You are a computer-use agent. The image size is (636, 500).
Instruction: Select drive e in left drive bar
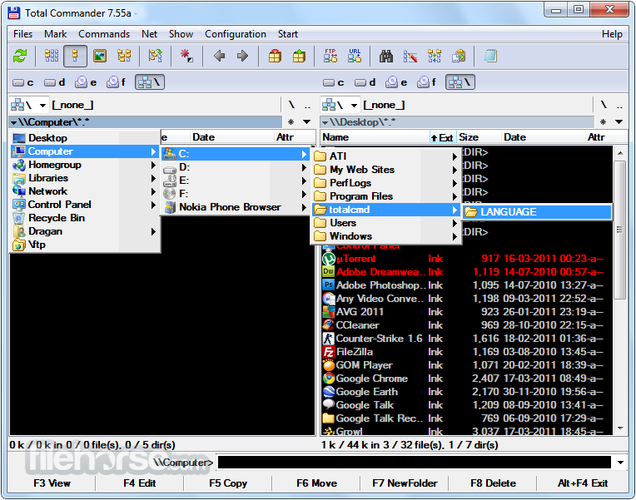click(86, 83)
